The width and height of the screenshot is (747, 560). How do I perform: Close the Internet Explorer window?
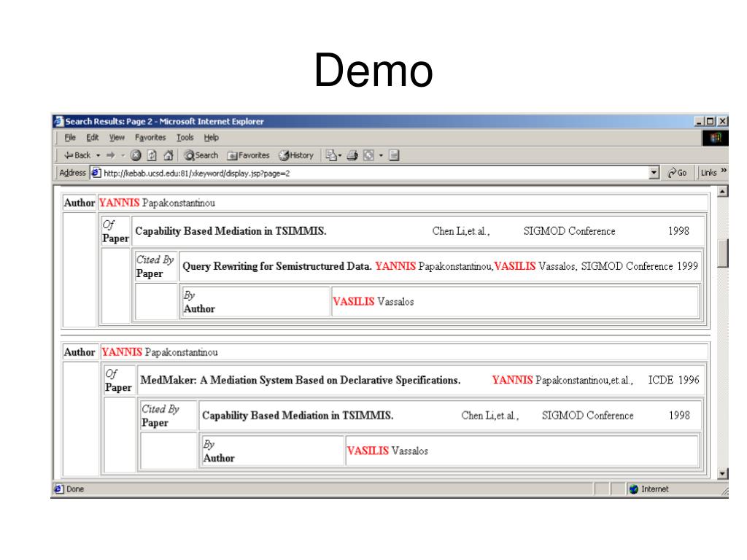(x=722, y=122)
